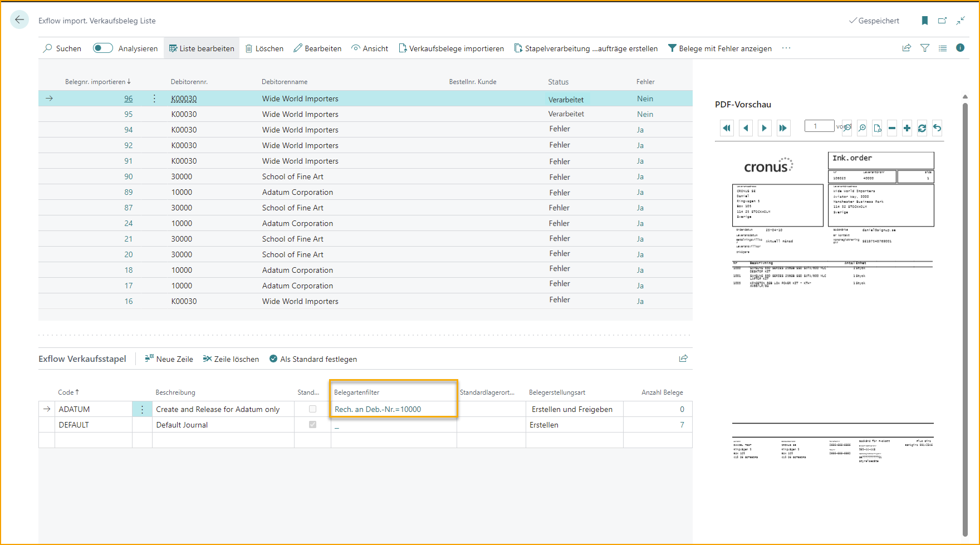Open the filter pane funnel icon
Viewport: 980px width, 545px height.
(x=925, y=48)
